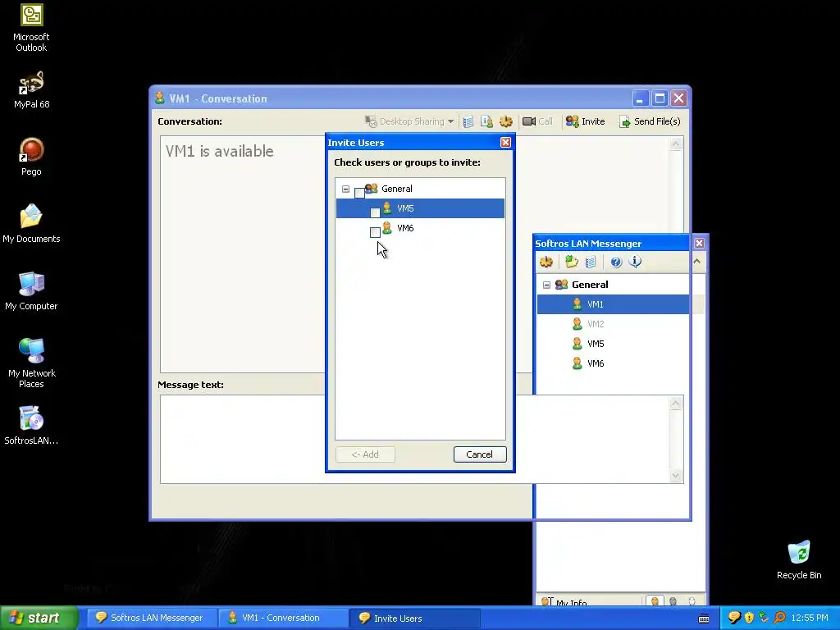The image size is (840, 630).
Task: Select VM5 row in Invite Users list
Action: [420, 208]
